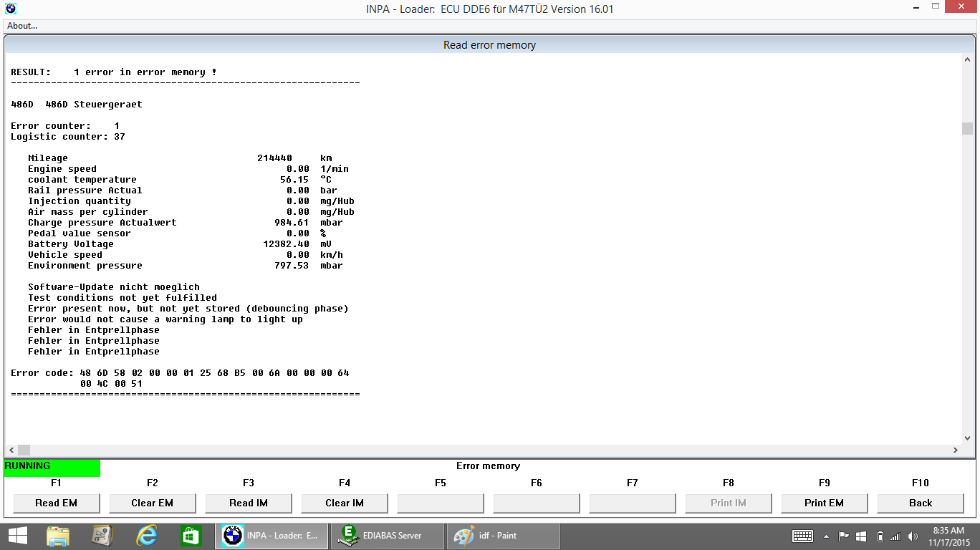Click the "Software-Update nicht moeglich" line
Screen dimensions: 980x550
click(x=114, y=287)
